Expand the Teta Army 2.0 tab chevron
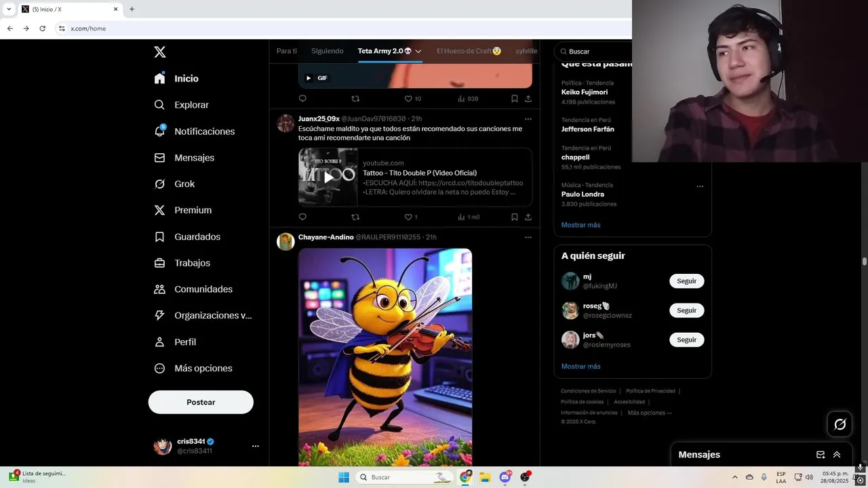Screen dimensions: 868x488 tap(418, 52)
